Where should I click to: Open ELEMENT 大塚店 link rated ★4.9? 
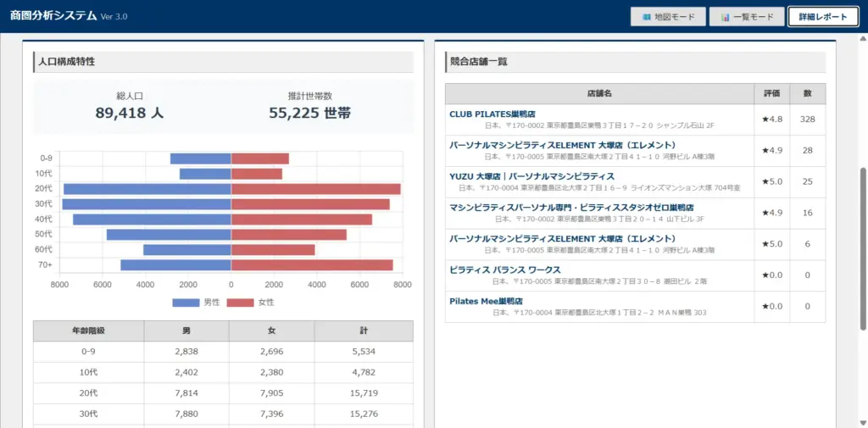(563, 145)
